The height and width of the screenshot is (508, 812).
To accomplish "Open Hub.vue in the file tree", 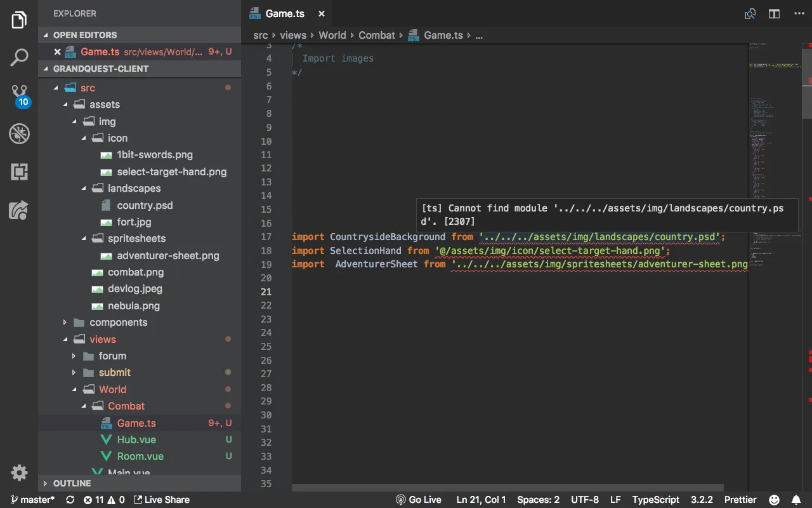I will click(136, 439).
